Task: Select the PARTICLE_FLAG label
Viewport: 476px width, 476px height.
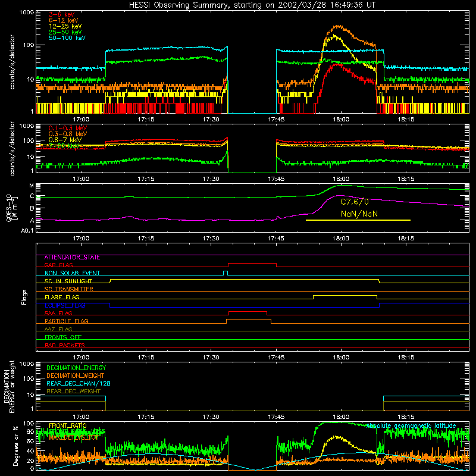Action: click(67, 321)
